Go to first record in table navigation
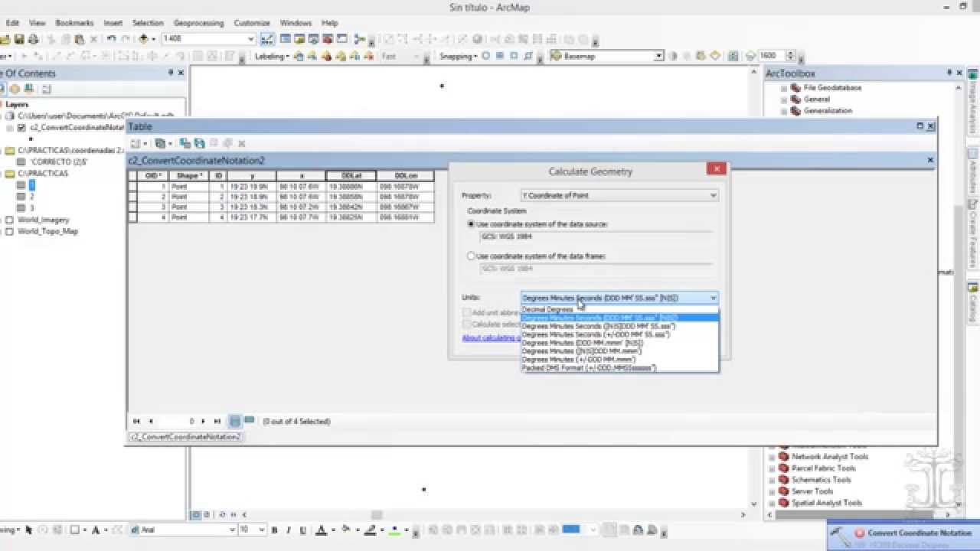This screenshot has width=980, height=551. point(136,422)
